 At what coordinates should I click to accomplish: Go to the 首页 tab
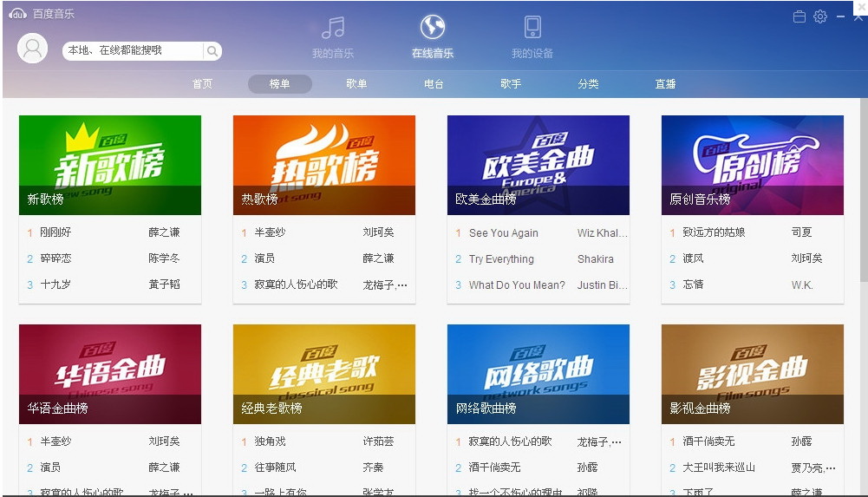pyautogui.click(x=202, y=84)
